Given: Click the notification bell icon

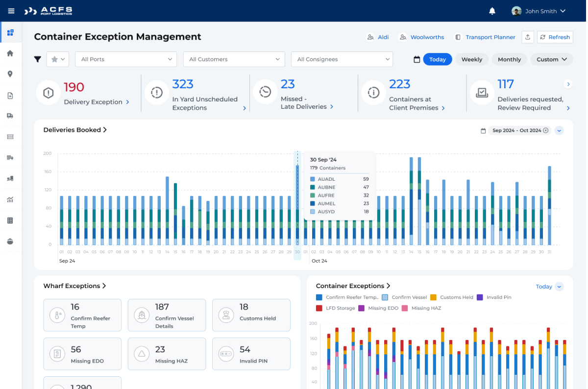Looking at the screenshot, I should 492,11.
